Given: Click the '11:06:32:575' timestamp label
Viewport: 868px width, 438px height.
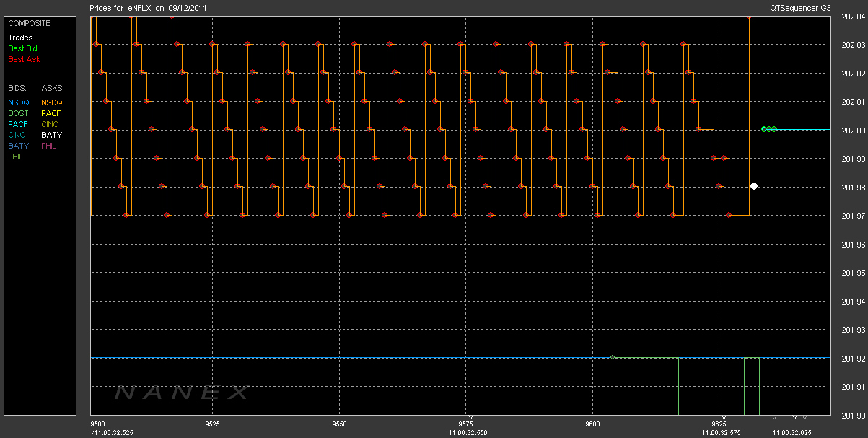Looking at the screenshot, I should click(721, 432).
